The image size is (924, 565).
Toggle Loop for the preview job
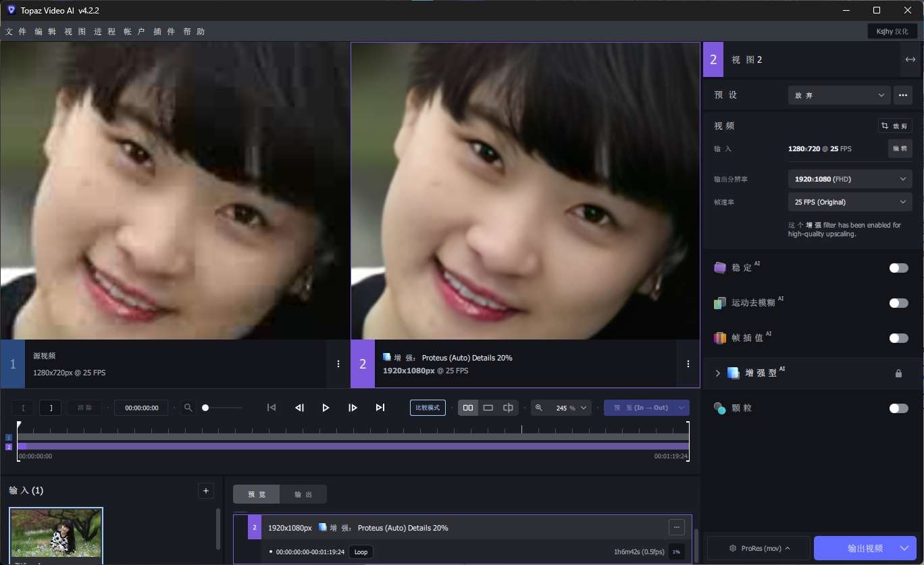pyautogui.click(x=361, y=552)
